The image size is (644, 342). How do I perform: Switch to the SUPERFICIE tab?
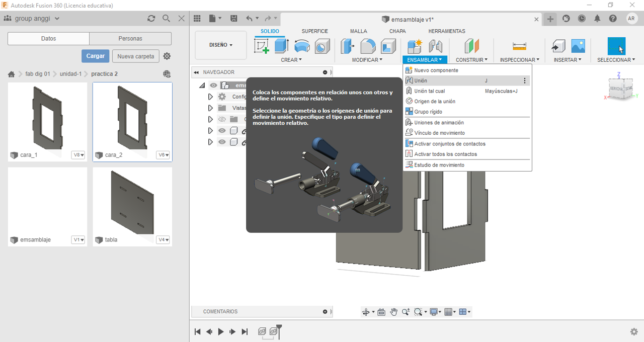[314, 31]
